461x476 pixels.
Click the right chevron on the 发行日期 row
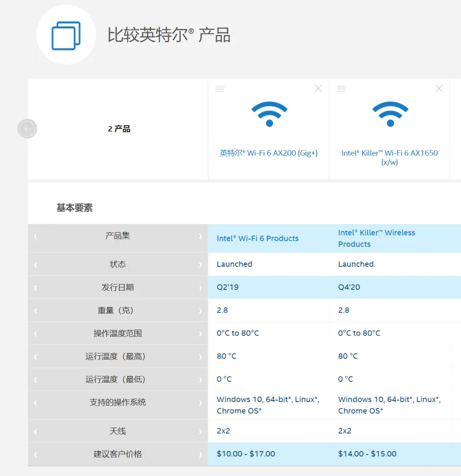pos(200,288)
